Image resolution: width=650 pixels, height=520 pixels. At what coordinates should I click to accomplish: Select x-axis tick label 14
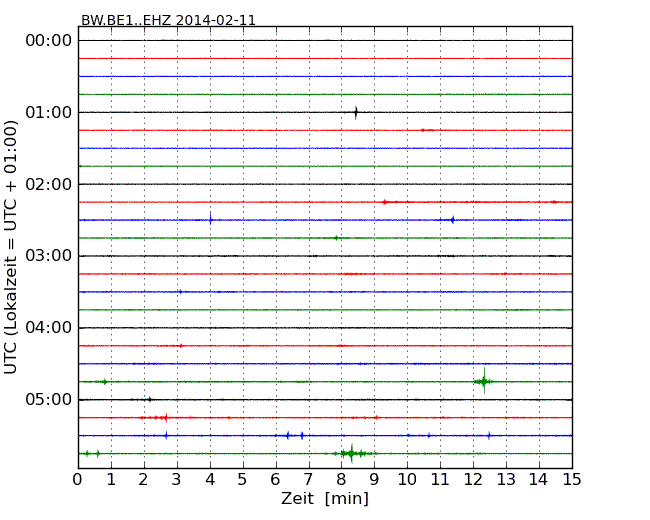click(x=538, y=480)
